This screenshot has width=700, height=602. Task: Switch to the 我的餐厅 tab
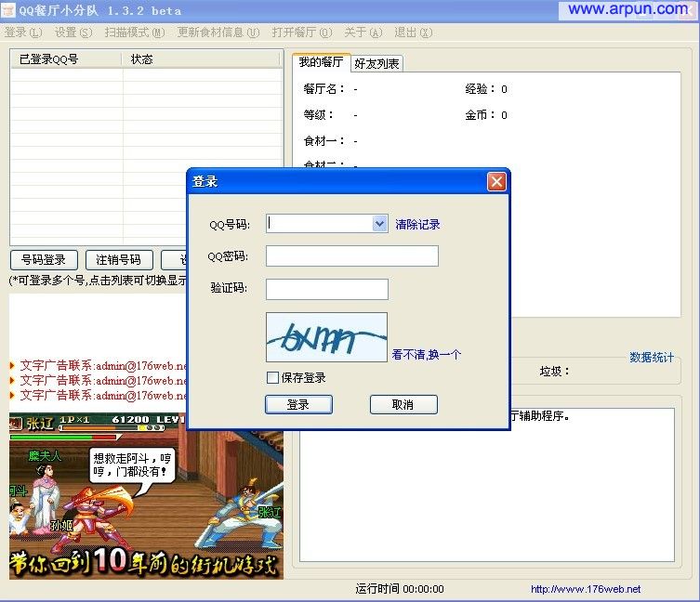(x=321, y=62)
